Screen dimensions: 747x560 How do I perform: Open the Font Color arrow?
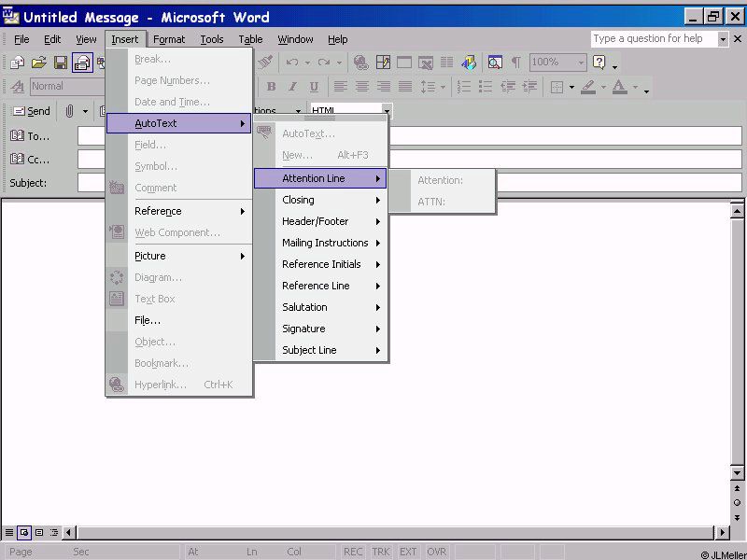[x=635, y=87]
